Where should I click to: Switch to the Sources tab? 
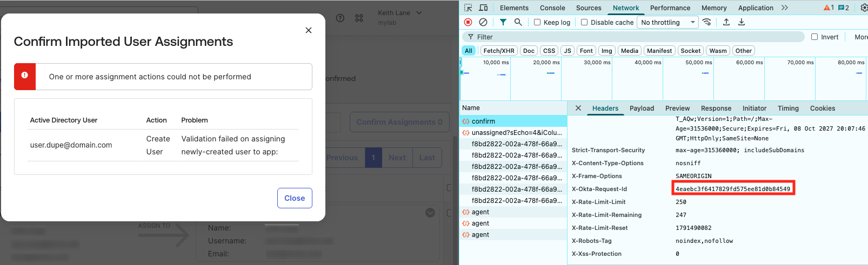pyautogui.click(x=589, y=8)
